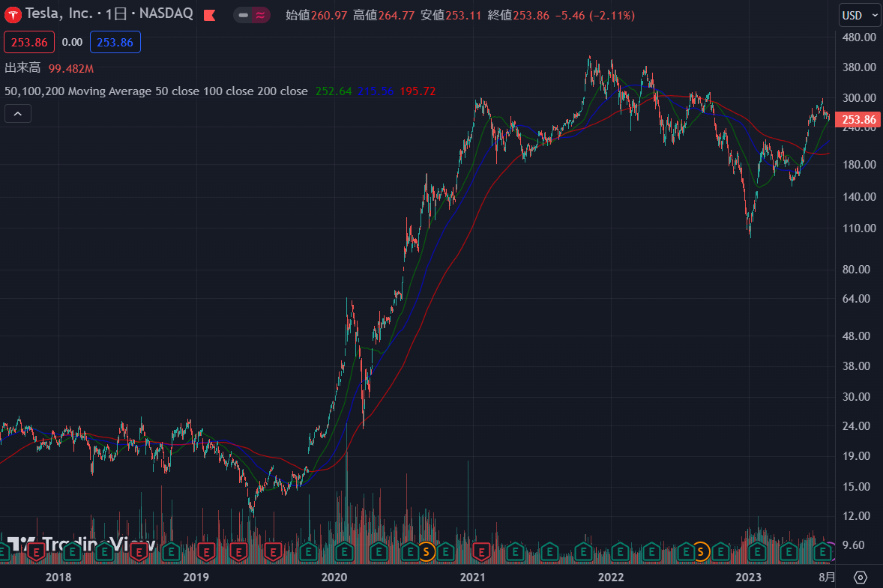
Task: Click the earnings marker touching the 2022 split marker
Action: click(x=686, y=552)
